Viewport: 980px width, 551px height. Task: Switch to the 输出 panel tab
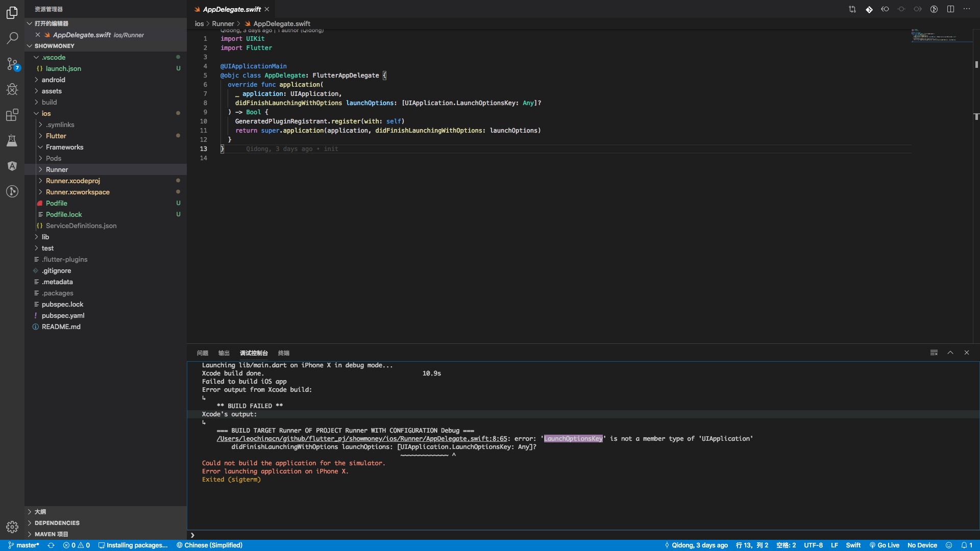(x=223, y=353)
